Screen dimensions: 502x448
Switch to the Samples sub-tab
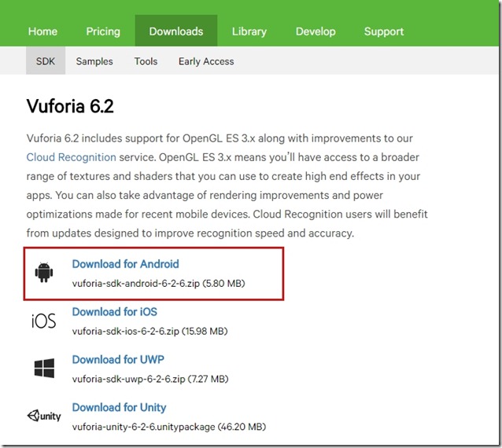pos(94,61)
